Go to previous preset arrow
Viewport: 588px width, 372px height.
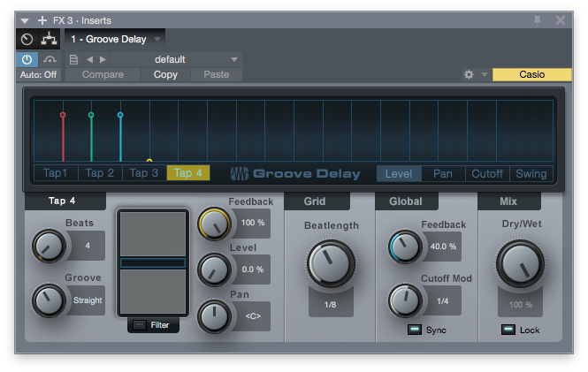[88, 59]
